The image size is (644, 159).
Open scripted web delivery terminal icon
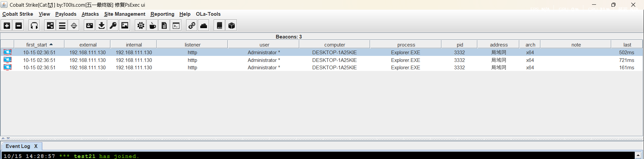176,25
